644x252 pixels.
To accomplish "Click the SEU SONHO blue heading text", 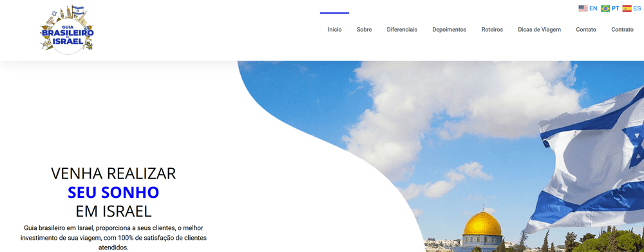I will (113, 193).
